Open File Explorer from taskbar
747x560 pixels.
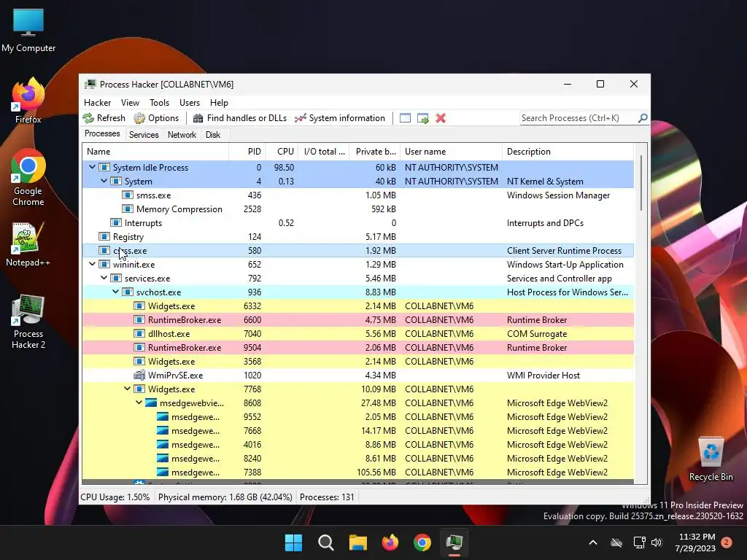tap(357, 542)
